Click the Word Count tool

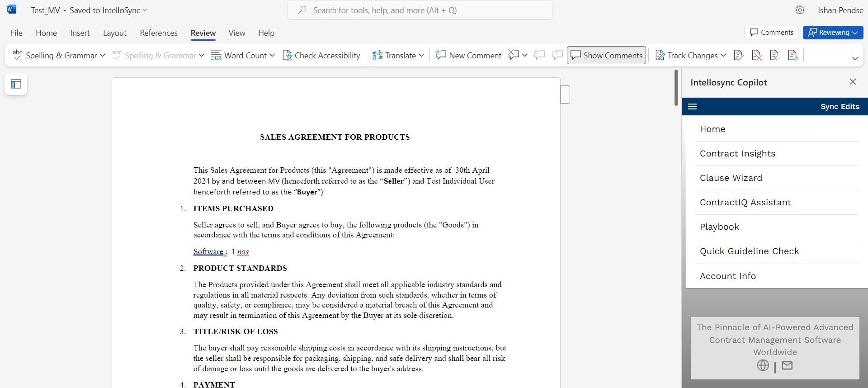pos(239,55)
